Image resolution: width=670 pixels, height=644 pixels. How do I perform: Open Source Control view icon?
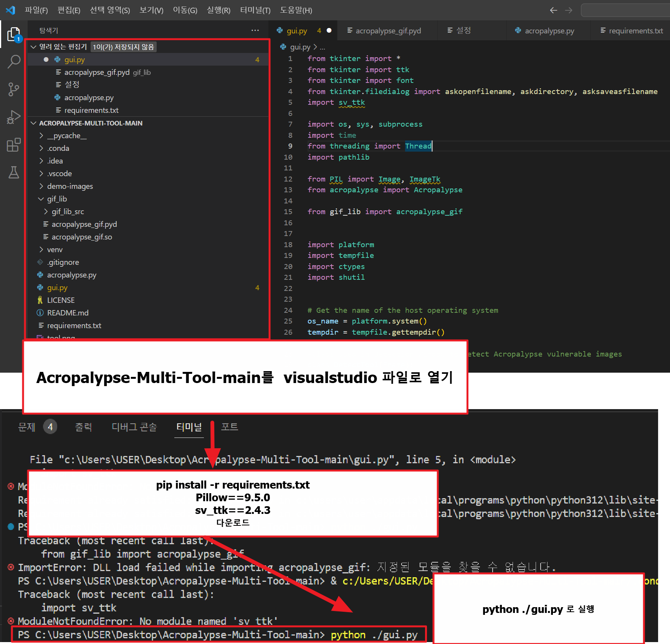click(x=14, y=89)
